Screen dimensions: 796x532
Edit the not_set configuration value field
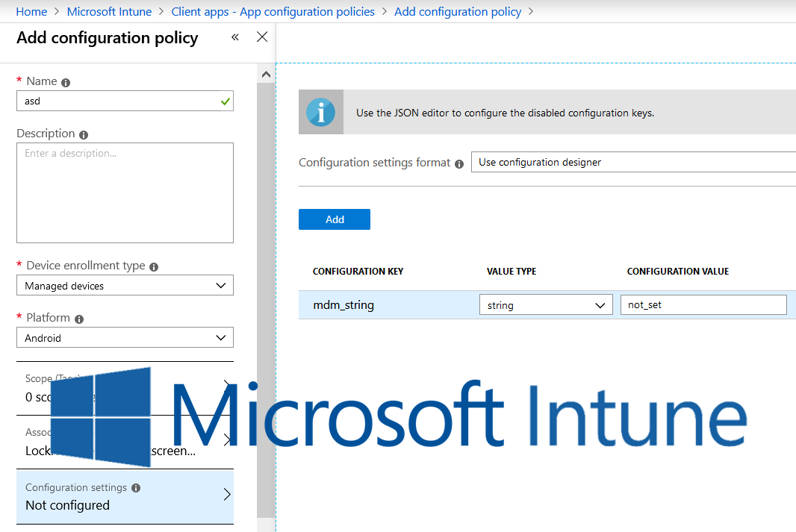point(703,304)
